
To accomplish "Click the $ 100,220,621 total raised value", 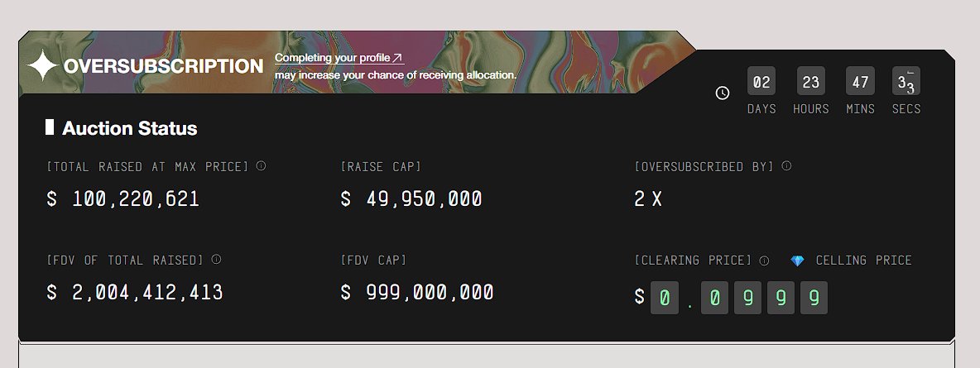I will (123, 199).
